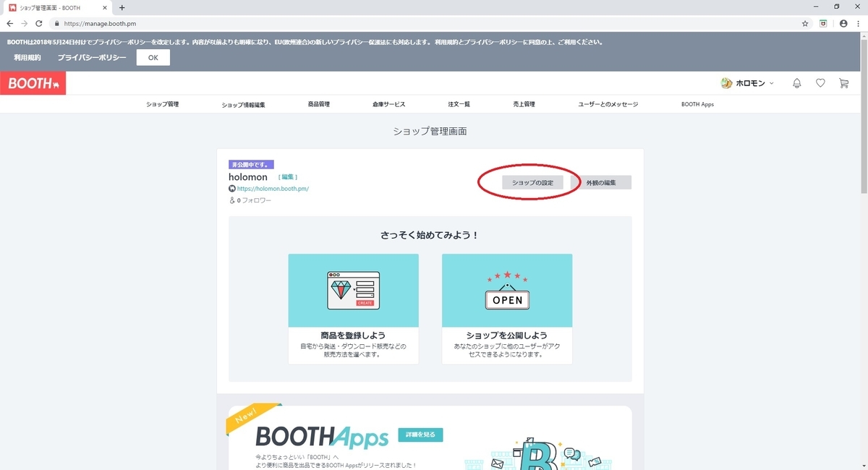Open favorites heart icon
The image size is (868, 470).
(820, 83)
